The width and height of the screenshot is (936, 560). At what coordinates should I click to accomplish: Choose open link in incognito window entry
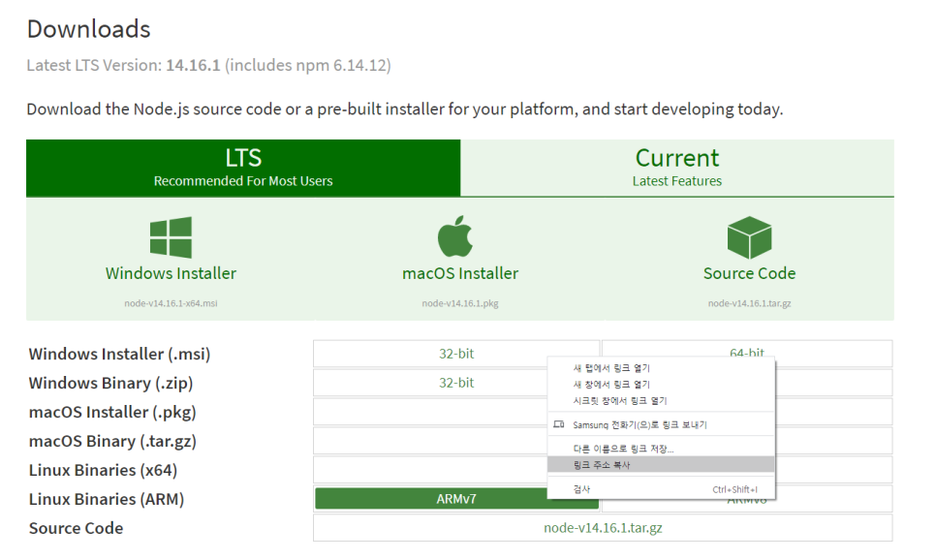click(x=661, y=400)
